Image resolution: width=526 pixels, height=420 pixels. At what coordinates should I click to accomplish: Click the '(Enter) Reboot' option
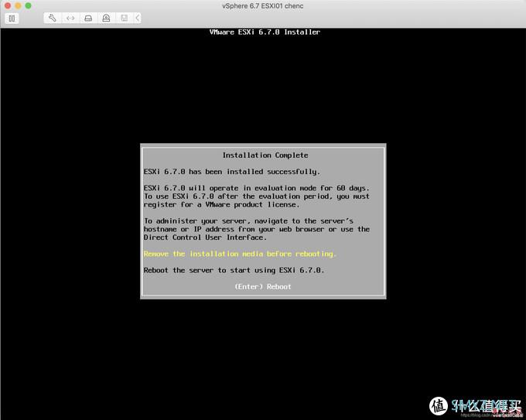pos(263,286)
